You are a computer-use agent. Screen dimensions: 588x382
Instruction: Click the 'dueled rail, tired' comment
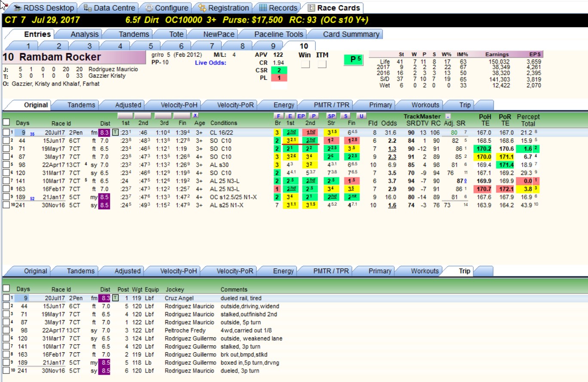click(x=241, y=298)
